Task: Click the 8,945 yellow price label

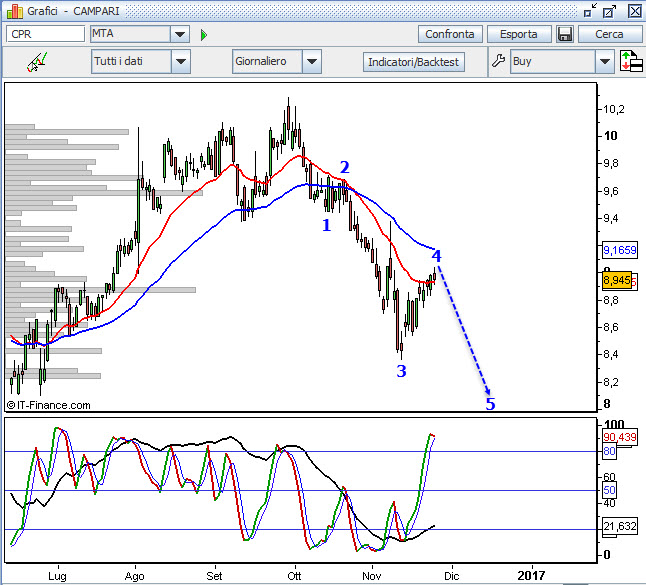Action: click(617, 281)
